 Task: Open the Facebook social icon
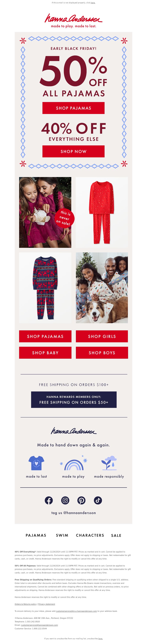49,500
